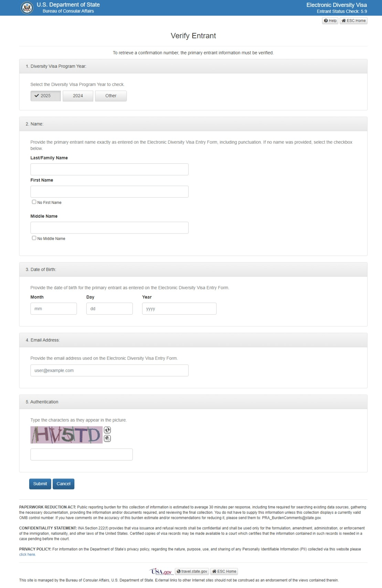Go to ESC Home from top header
Viewport: 382px width, 588px height.
353,21
